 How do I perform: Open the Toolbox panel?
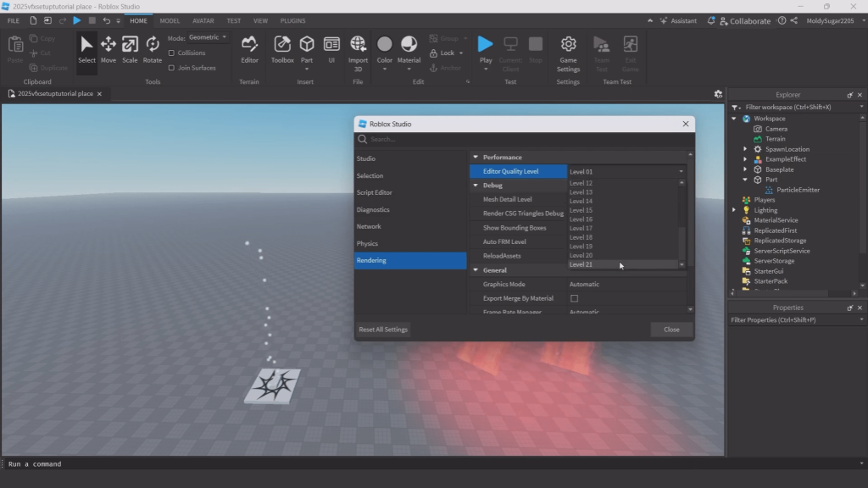coord(282,50)
